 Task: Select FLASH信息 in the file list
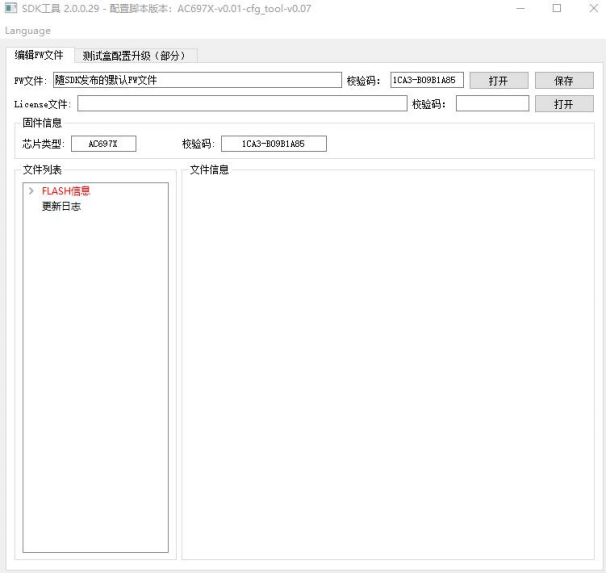point(66,191)
